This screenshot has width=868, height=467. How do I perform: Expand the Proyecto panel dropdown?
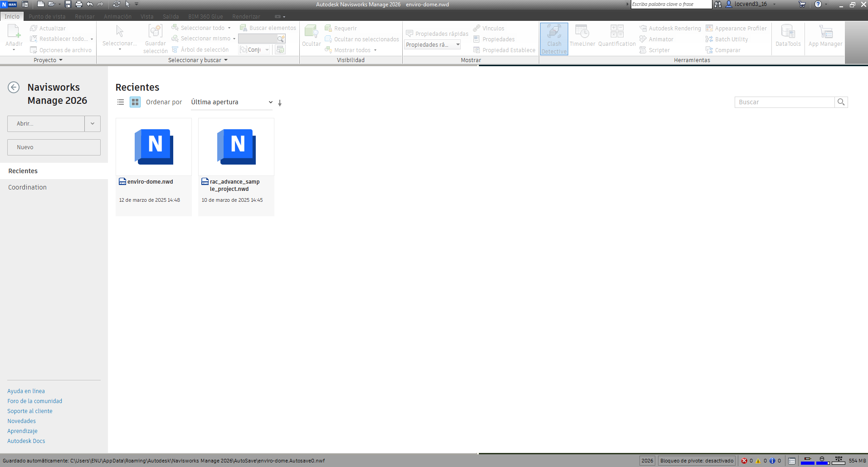click(48, 60)
